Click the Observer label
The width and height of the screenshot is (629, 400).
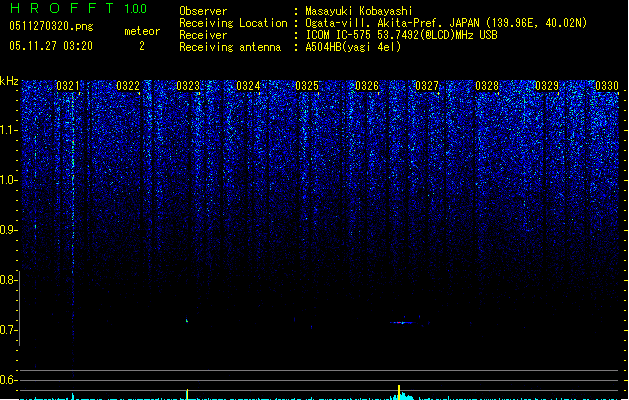tap(203, 11)
